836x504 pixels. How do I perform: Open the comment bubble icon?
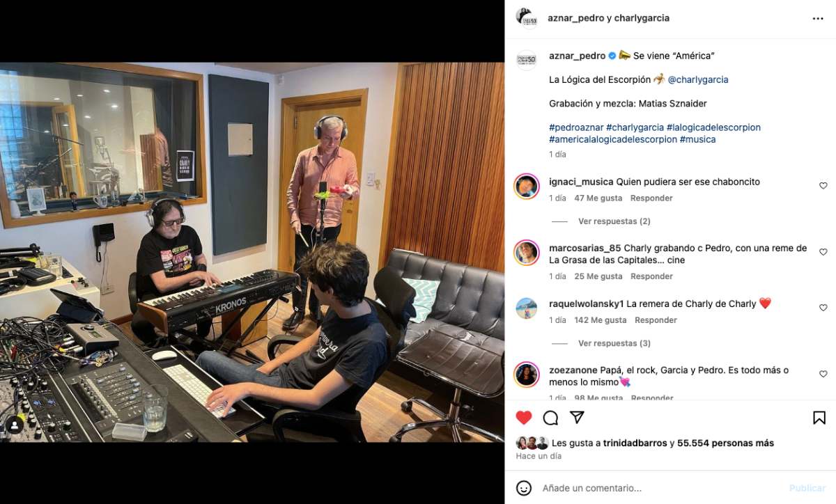pos(550,418)
